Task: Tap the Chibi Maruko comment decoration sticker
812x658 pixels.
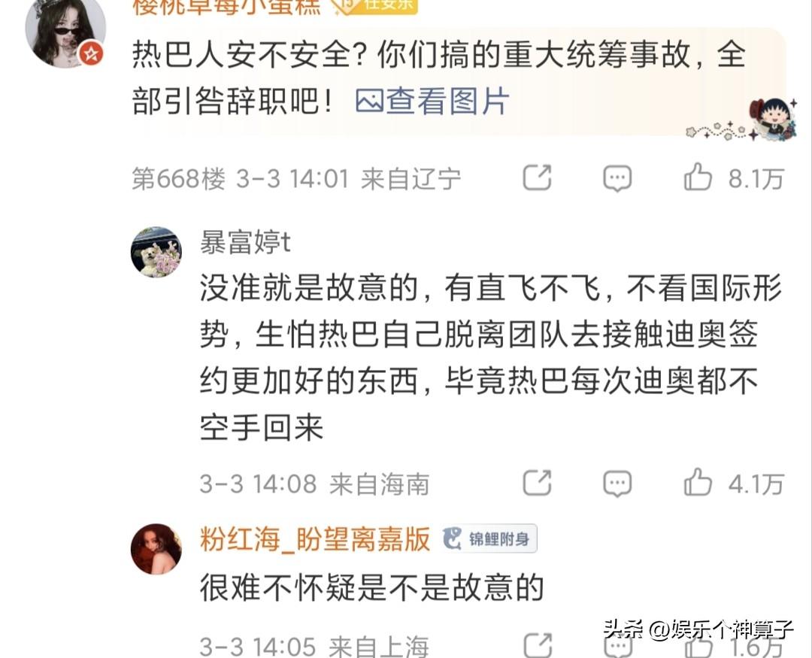Action: (771, 119)
